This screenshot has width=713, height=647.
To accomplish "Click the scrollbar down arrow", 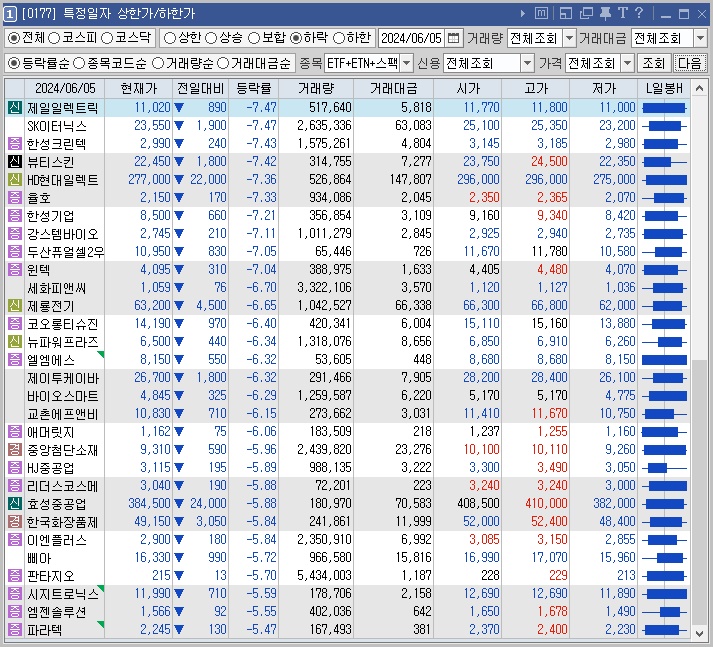I will pos(699,632).
